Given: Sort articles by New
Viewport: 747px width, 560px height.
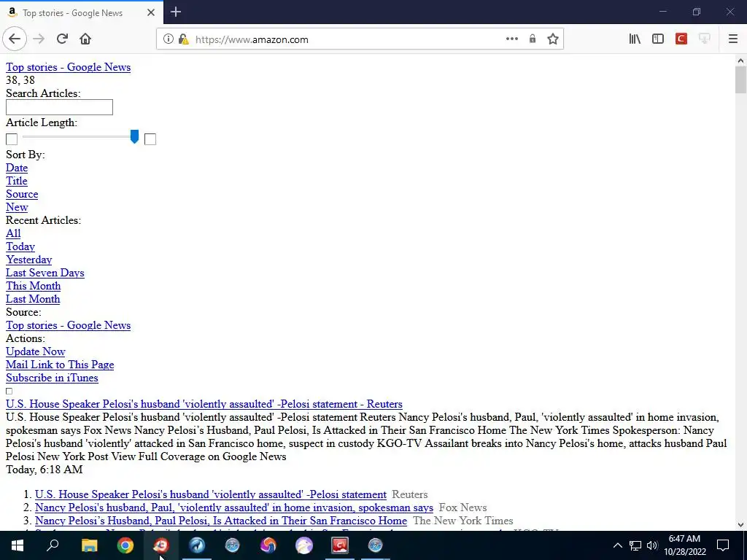Looking at the screenshot, I should [17, 207].
